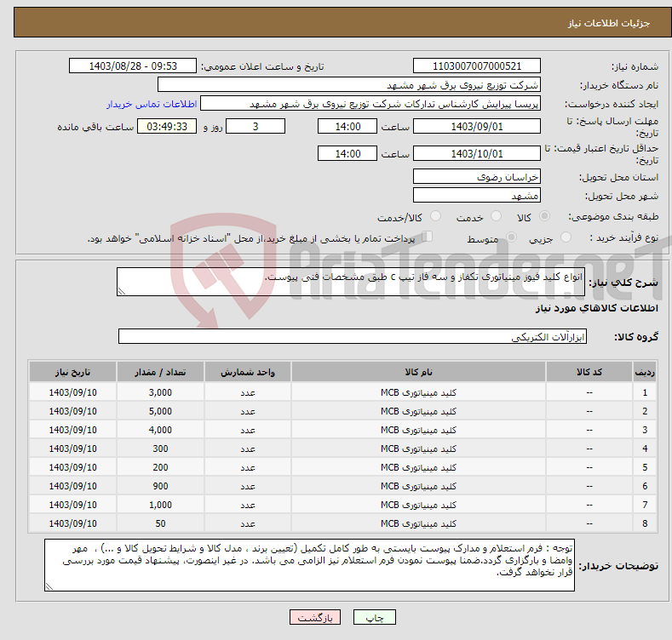Click کلید مینیاتوری MCB in row 1

(418, 392)
